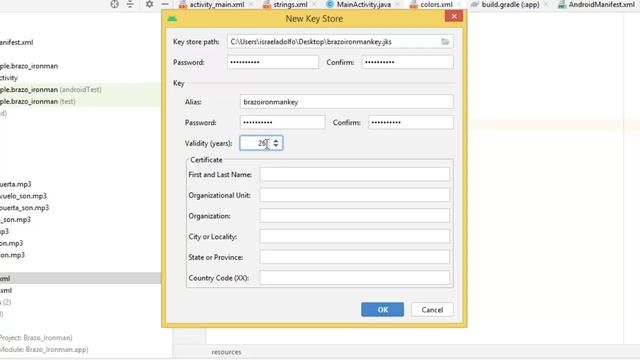This screenshot has width=640, height=360.
Task: Cancel the New Key Store dialog
Action: 432,309
